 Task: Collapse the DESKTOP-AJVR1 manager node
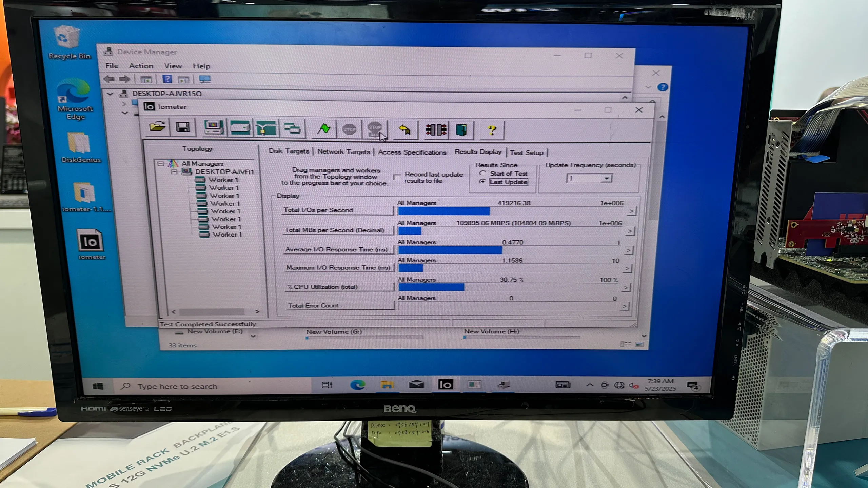tap(174, 172)
